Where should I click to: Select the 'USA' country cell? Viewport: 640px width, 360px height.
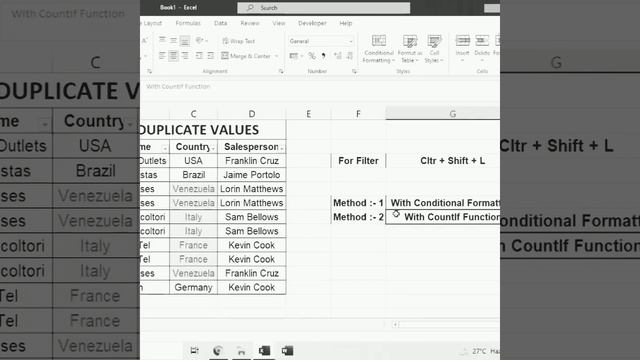coord(193,161)
